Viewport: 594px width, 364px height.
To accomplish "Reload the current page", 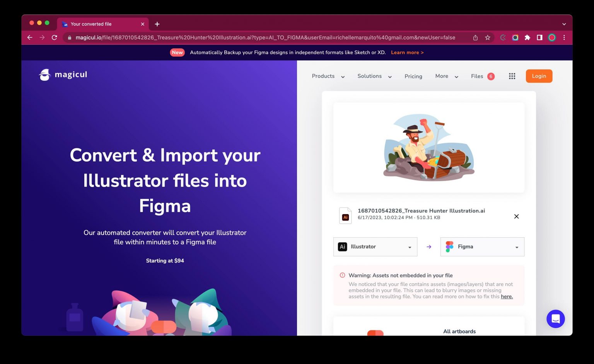I will pos(54,37).
